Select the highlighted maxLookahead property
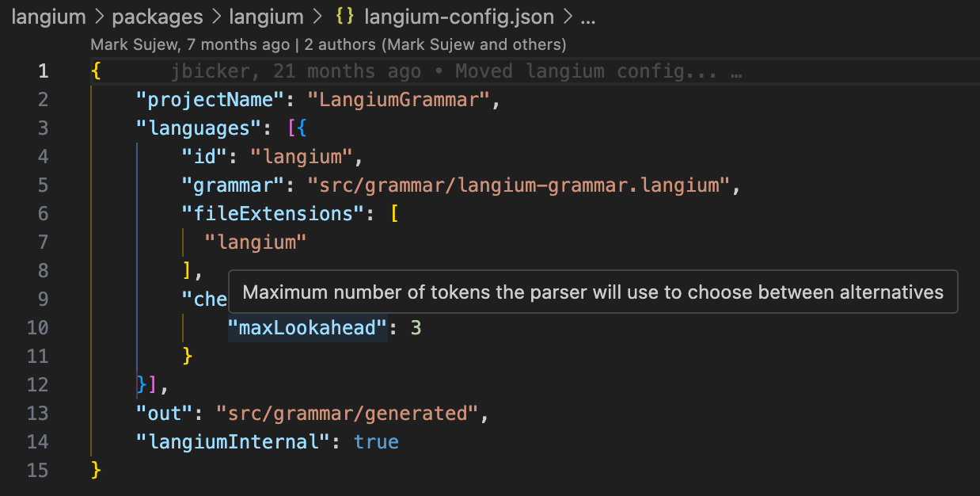Viewport: 980px width, 496px height. (x=308, y=327)
